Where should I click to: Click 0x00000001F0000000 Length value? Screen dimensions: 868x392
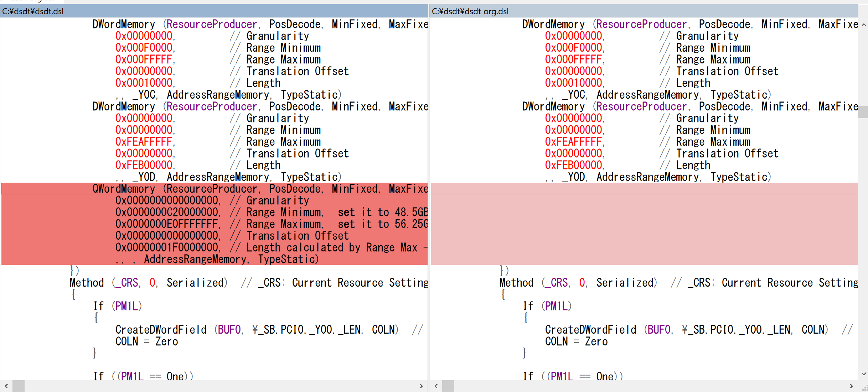pos(167,247)
